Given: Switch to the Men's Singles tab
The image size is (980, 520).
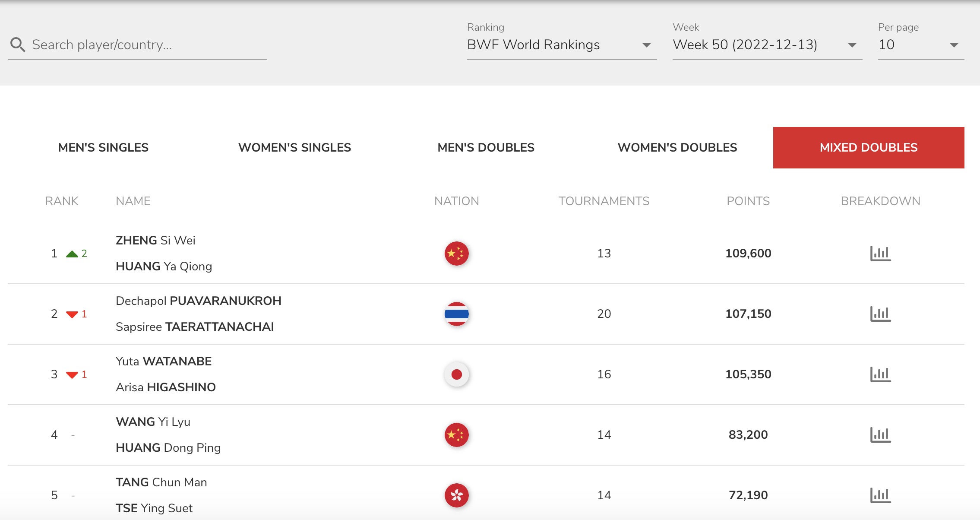Looking at the screenshot, I should 103,148.
